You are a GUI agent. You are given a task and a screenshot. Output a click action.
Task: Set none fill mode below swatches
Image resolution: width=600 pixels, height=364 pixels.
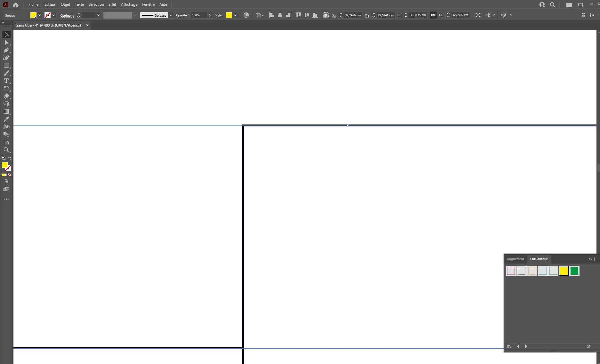tap(9, 175)
